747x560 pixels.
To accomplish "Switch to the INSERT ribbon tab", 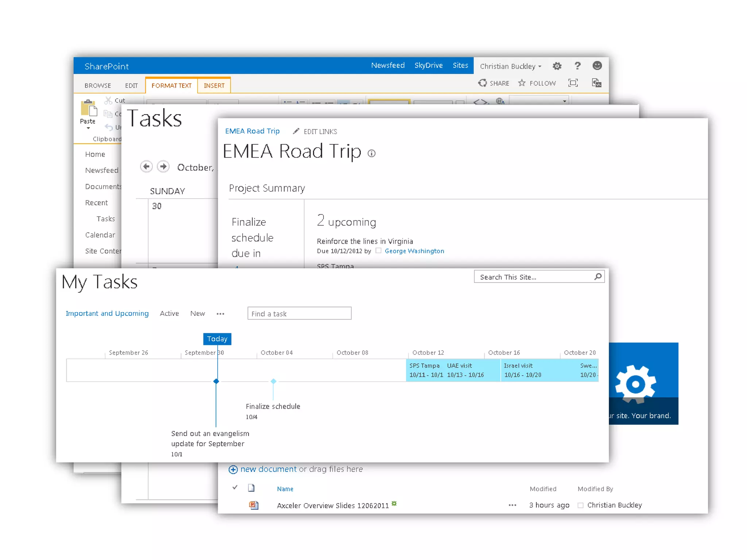I will click(x=214, y=86).
